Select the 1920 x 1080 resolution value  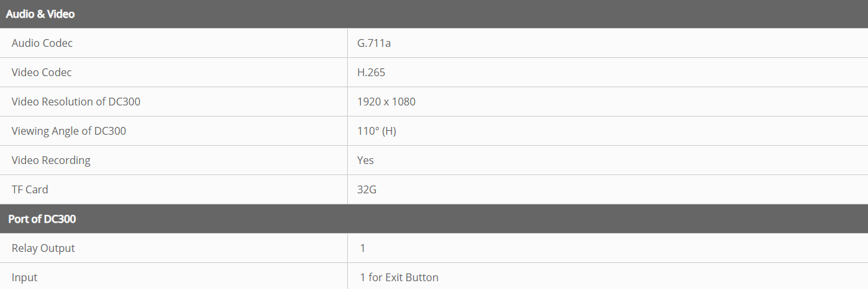[x=386, y=102]
